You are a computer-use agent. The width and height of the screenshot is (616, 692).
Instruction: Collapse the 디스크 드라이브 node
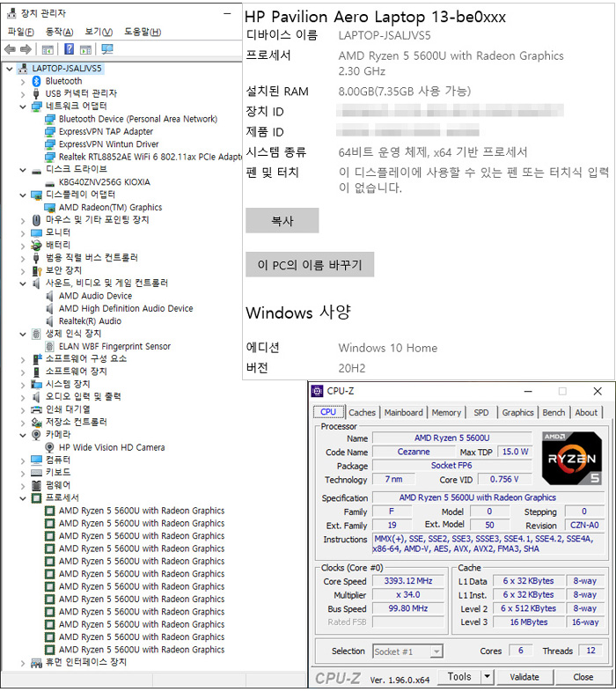point(23,169)
